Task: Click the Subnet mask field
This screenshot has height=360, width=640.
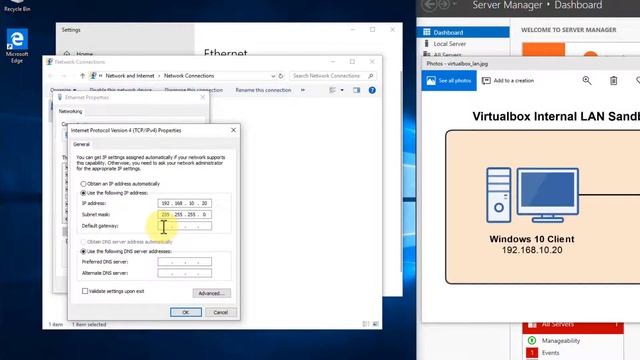Action: pos(184,215)
